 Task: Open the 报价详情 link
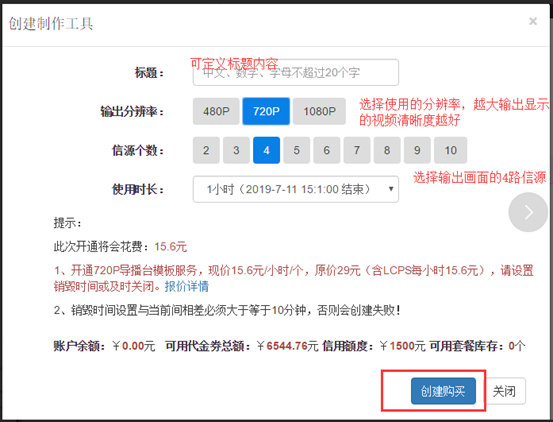pos(187,286)
